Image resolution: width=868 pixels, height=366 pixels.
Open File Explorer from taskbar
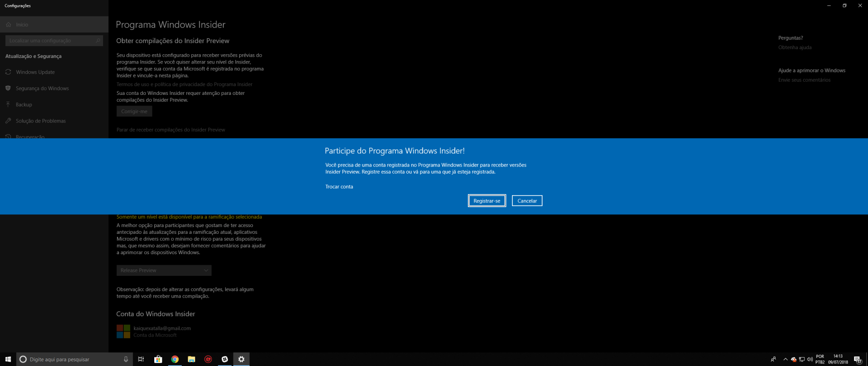click(192, 359)
